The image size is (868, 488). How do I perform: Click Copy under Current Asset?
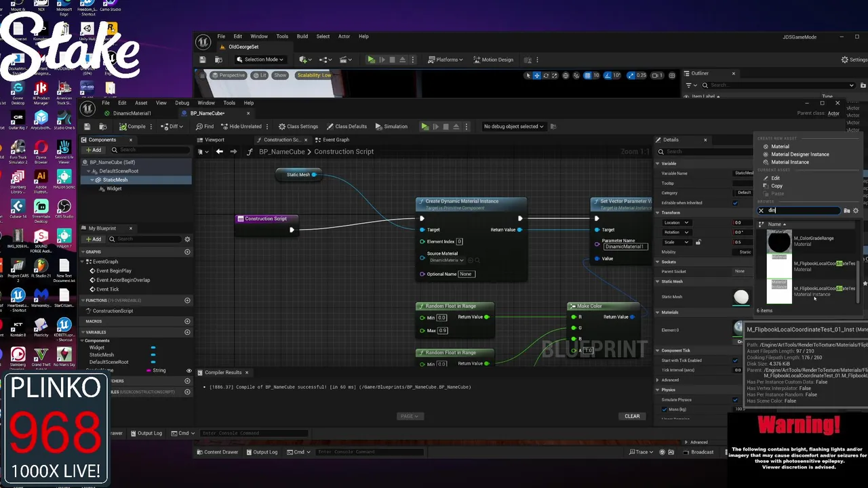click(776, 186)
